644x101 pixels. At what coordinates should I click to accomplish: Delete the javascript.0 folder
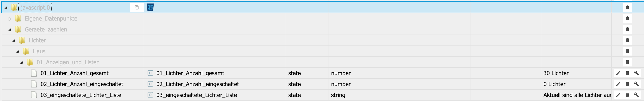tap(627, 7)
